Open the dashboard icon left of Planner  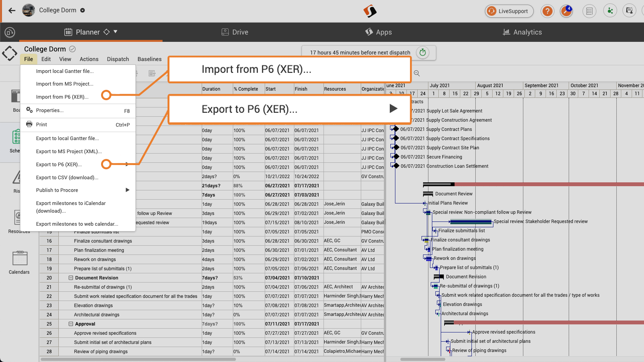[10, 32]
